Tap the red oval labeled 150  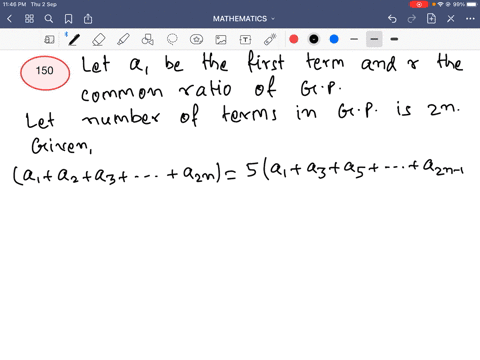(45, 73)
